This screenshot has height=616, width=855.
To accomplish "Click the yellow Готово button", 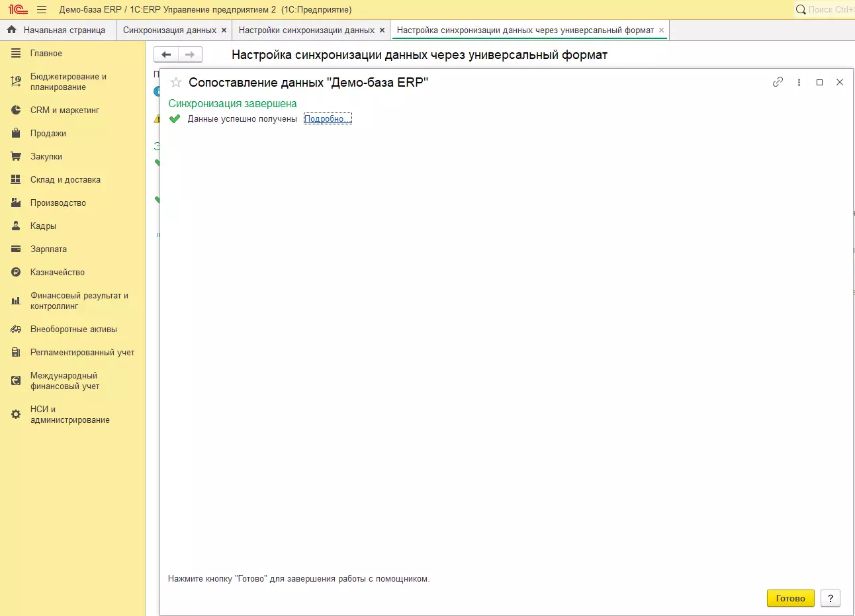I will pos(791,598).
